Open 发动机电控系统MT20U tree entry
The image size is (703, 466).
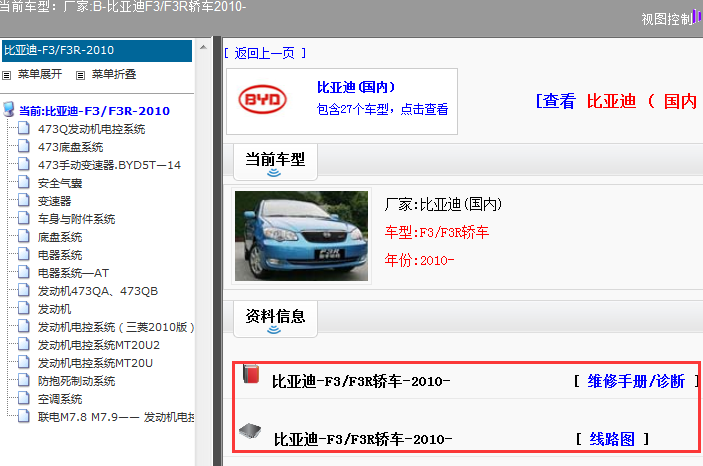[x=95, y=363]
